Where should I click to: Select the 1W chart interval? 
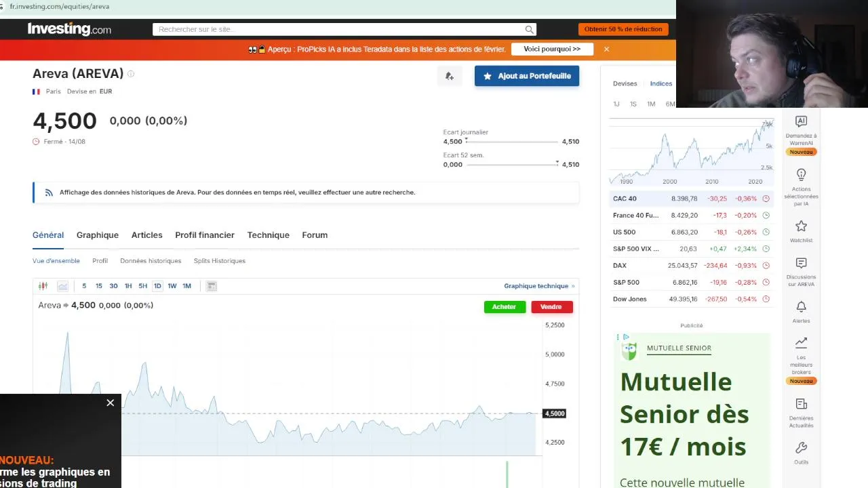172,286
